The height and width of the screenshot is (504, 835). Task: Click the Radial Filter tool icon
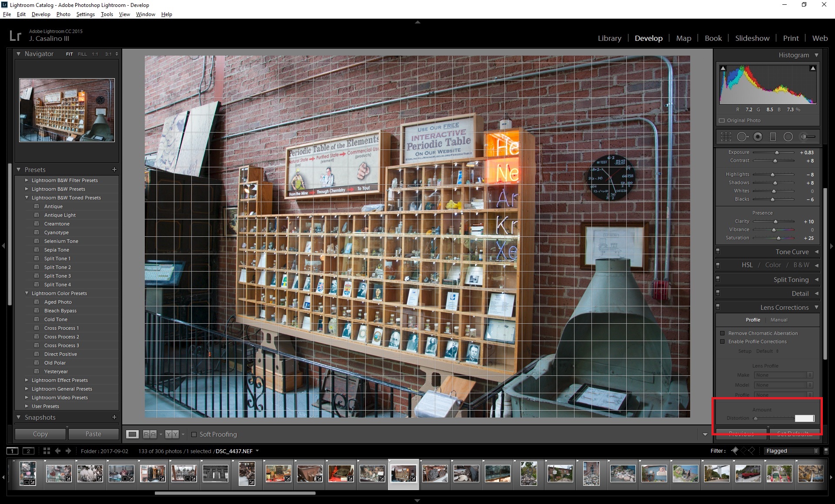[x=789, y=136]
